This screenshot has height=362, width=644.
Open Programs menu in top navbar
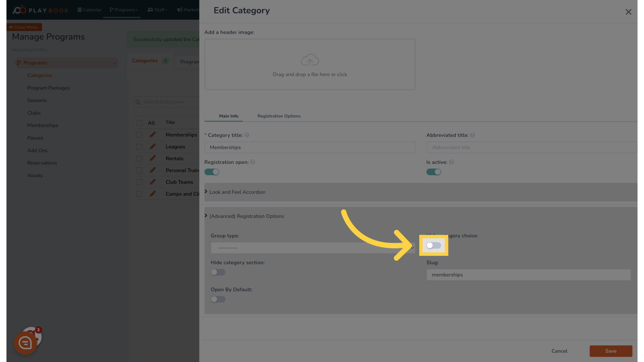click(123, 10)
